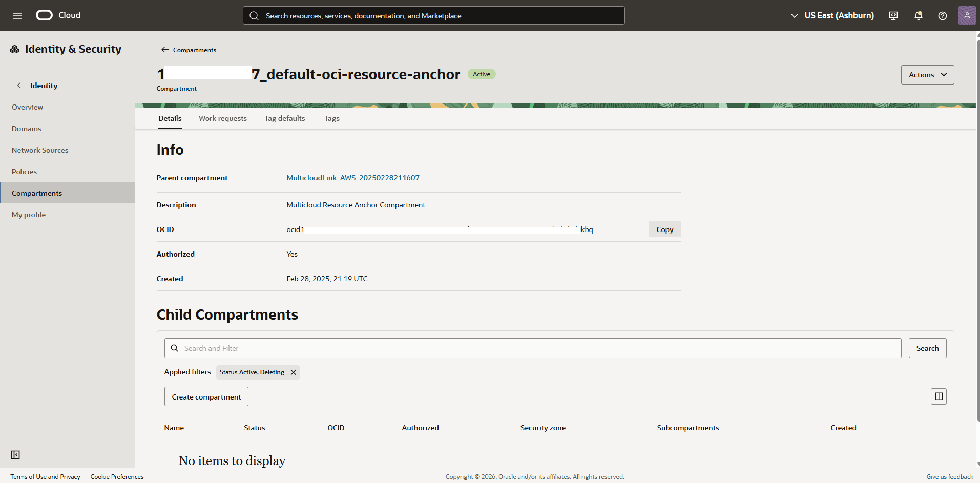The height and width of the screenshot is (483, 980).
Task: Open the Cloud Shell developer tools icon
Action: pos(893,15)
